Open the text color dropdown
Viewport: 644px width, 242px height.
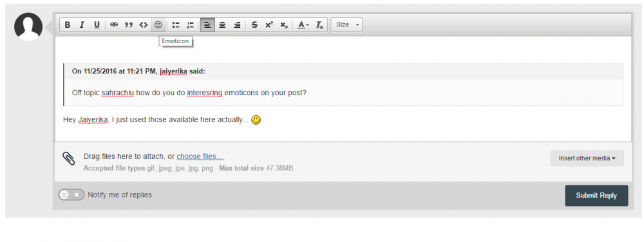303,25
